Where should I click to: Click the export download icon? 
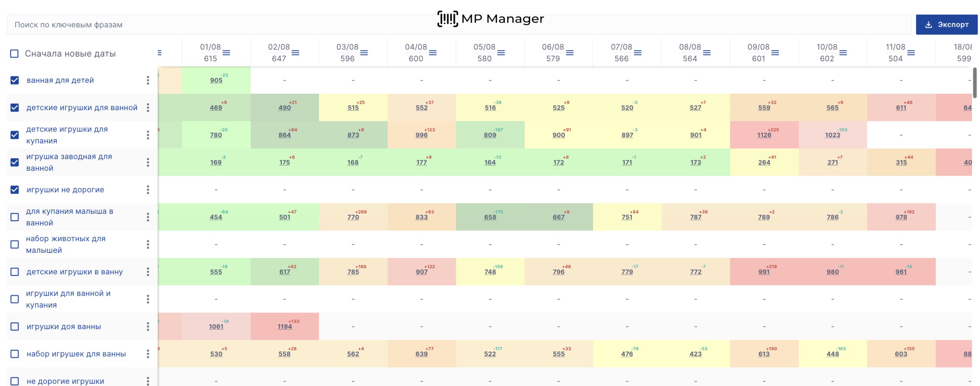tap(928, 25)
